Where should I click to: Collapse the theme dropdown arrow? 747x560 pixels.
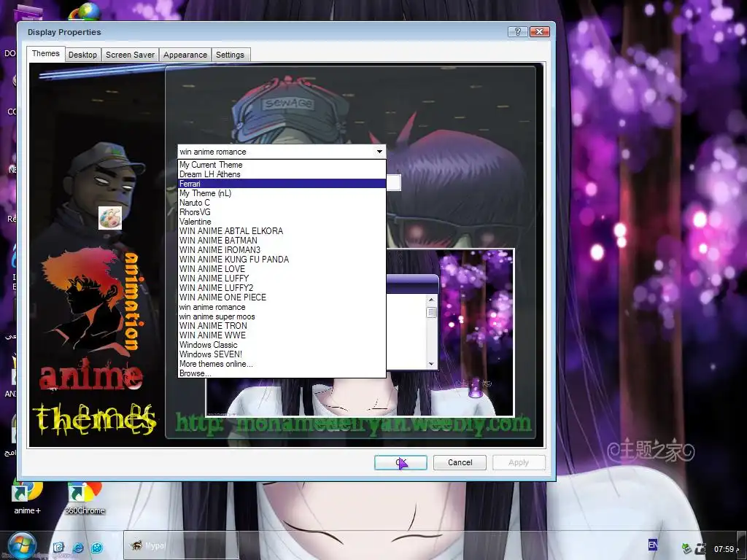click(x=379, y=152)
